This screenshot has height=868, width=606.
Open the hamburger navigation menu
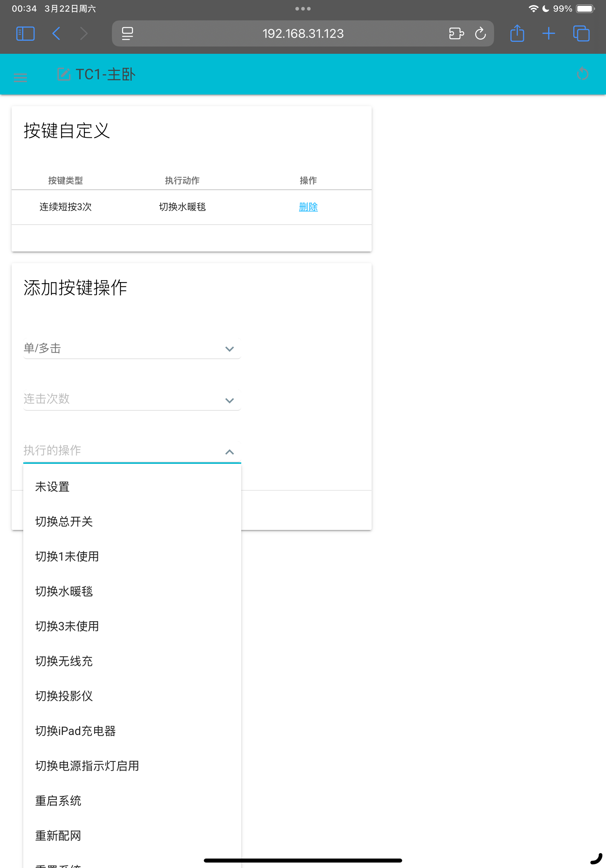pos(20,77)
